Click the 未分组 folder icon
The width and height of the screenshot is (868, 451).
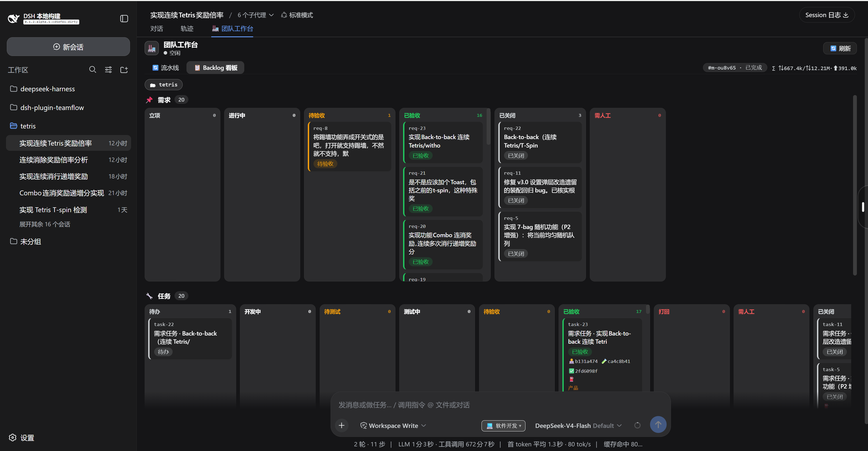click(14, 241)
